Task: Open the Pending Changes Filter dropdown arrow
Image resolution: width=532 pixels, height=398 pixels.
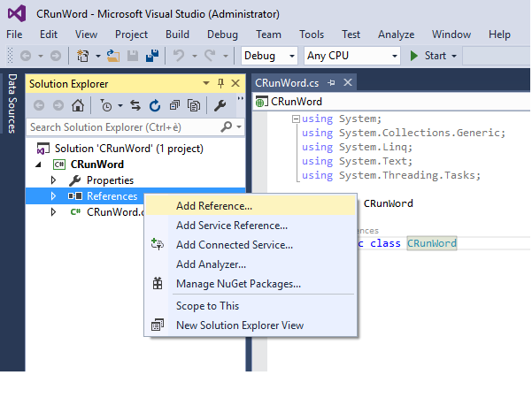Action: (x=120, y=106)
